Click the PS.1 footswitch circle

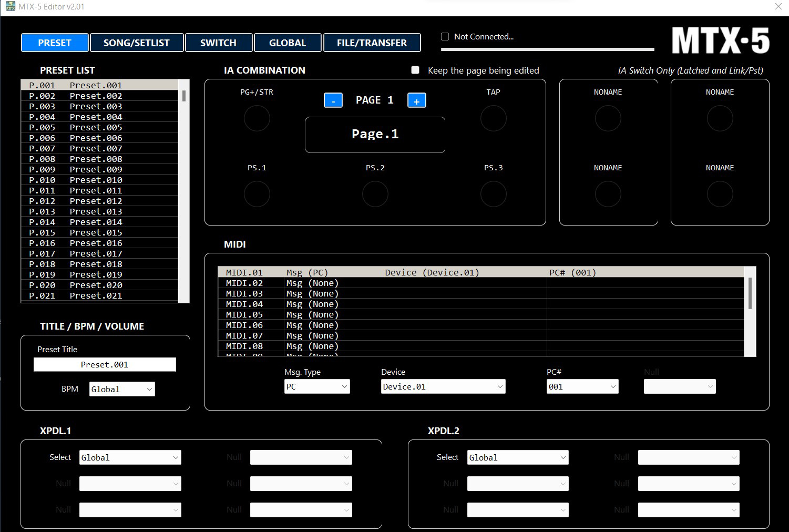coord(257,194)
